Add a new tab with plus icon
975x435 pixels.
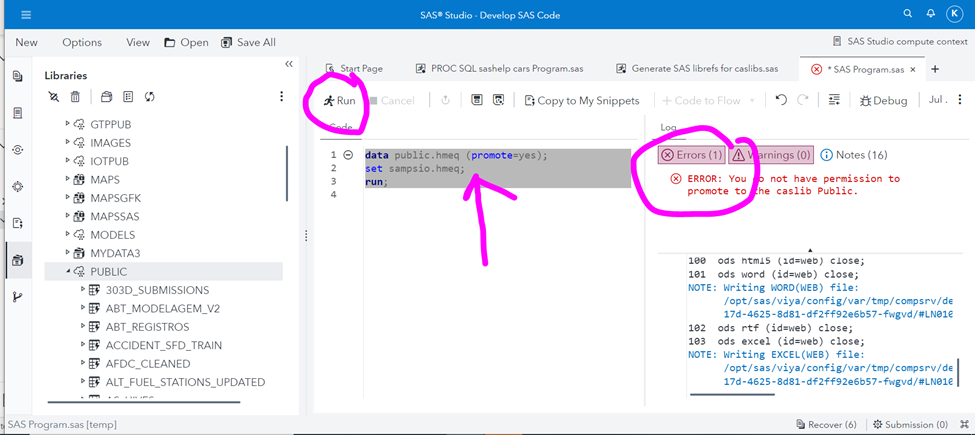click(935, 69)
